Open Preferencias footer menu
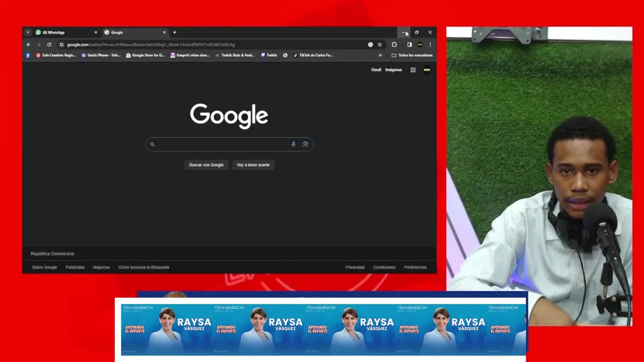 (x=415, y=267)
